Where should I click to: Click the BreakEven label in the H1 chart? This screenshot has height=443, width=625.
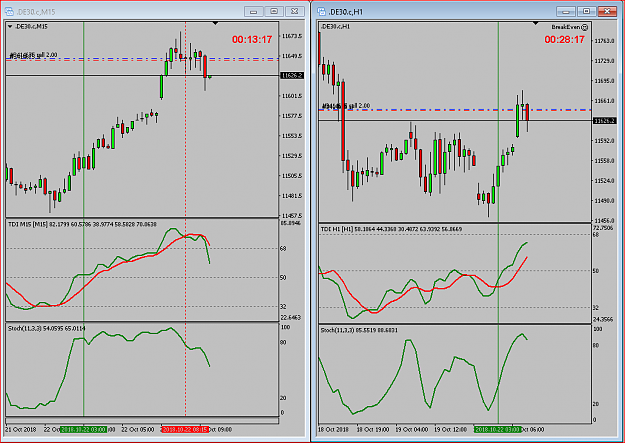point(566,27)
